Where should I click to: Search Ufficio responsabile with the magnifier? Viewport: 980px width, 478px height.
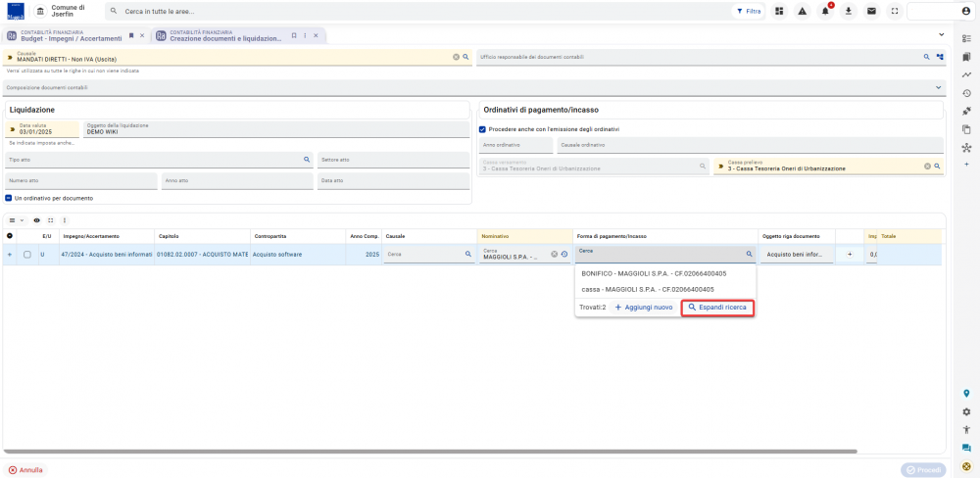(927, 57)
